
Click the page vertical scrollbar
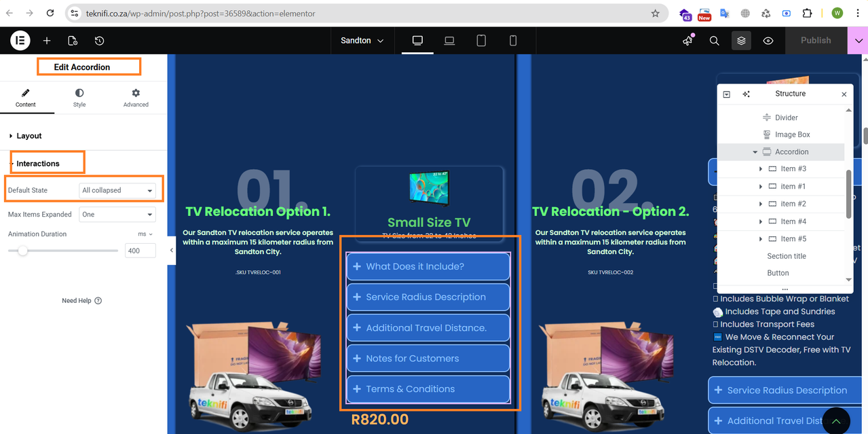point(865,135)
